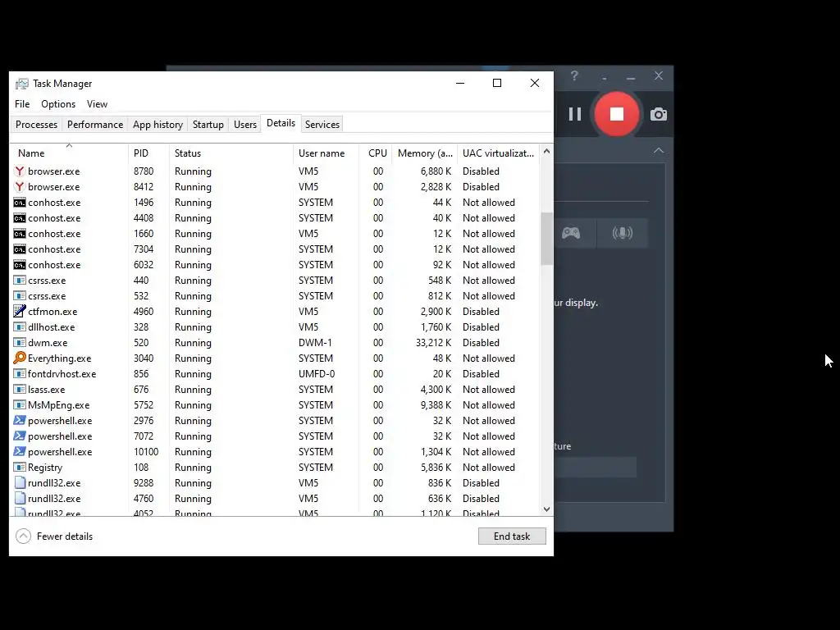The width and height of the screenshot is (840, 630).
Task: Click the csrss.exe icon with PID 440
Action: pyautogui.click(x=20, y=281)
